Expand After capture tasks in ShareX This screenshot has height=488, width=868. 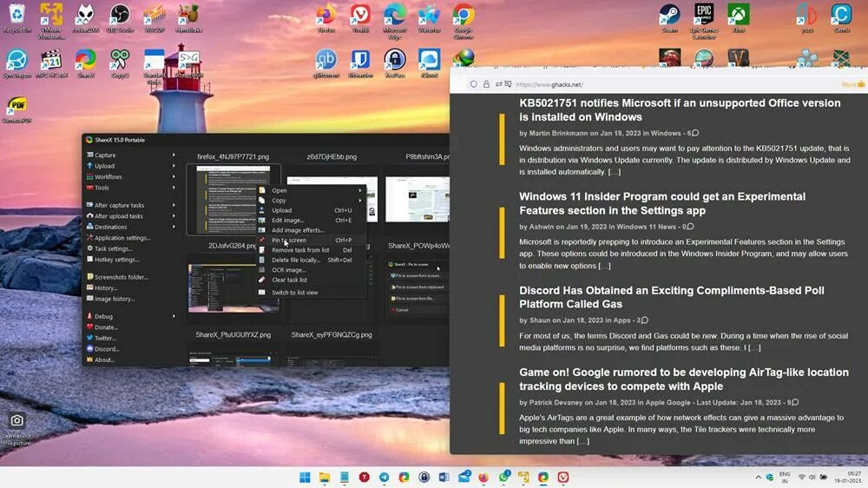(x=131, y=205)
